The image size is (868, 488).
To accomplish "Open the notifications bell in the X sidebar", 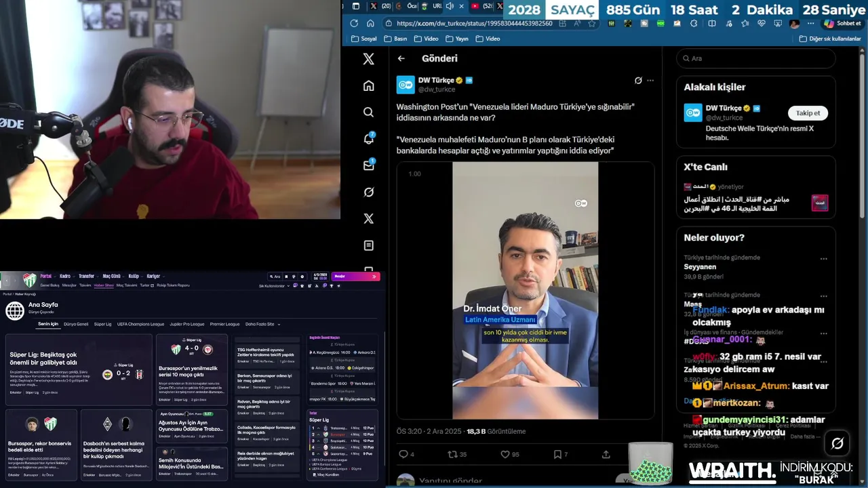I will pos(368,139).
